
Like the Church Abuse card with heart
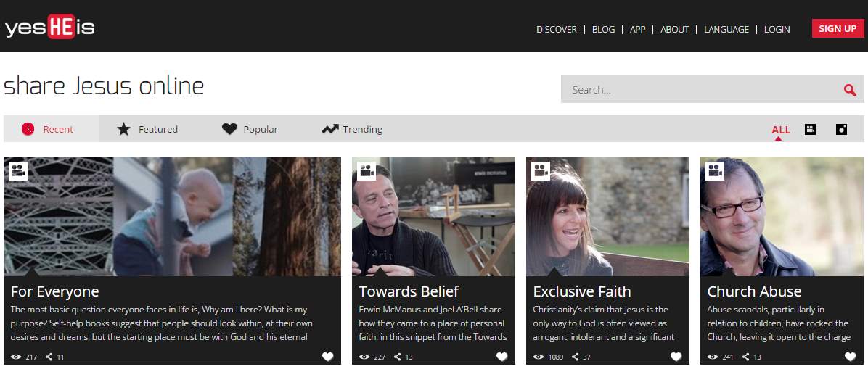click(x=851, y=357)
